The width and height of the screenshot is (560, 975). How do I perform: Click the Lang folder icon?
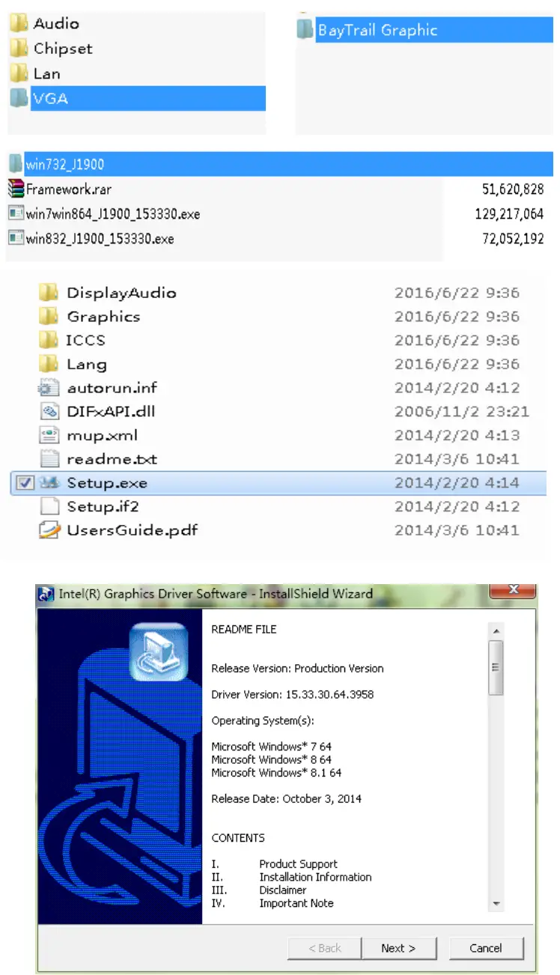point(49,364)
